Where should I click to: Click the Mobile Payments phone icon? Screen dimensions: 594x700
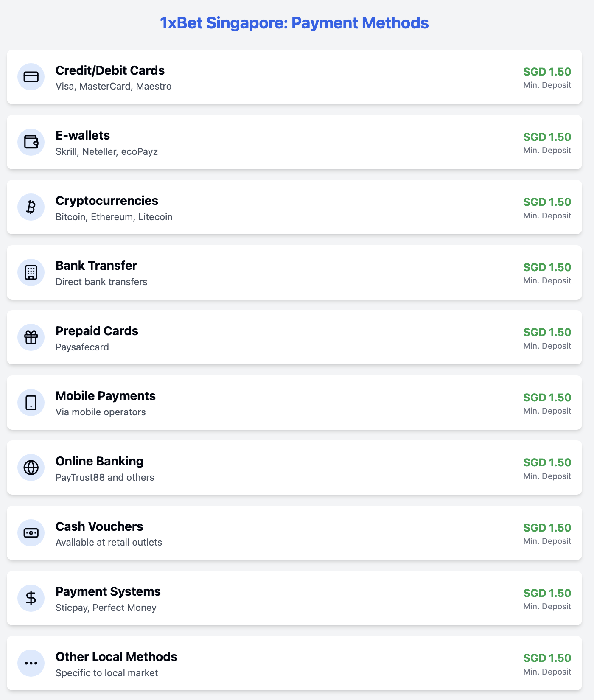pyautogui.click(x=31, y=403)
